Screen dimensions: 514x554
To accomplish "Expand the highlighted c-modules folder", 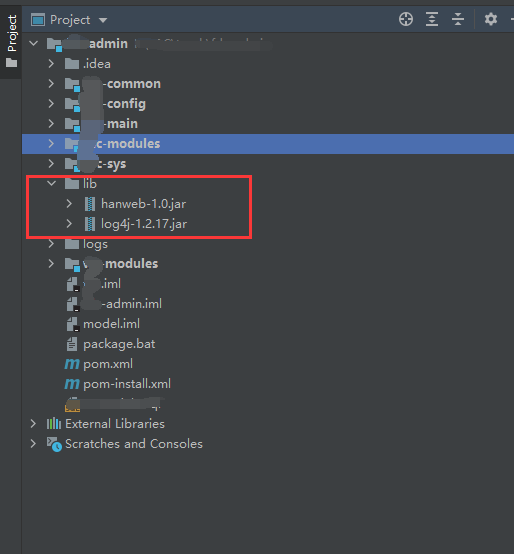I will [x=51, y=143].
